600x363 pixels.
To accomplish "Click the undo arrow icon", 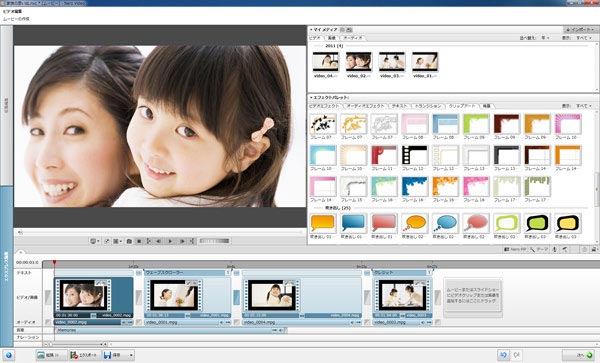I will click(x=503, y=355).
